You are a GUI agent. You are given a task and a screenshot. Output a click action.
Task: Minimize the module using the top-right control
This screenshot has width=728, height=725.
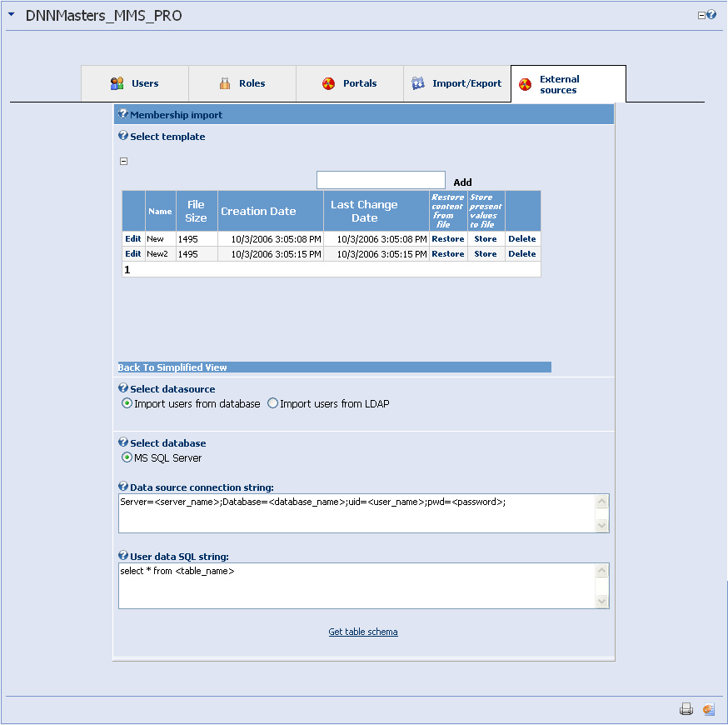(701, 14)
